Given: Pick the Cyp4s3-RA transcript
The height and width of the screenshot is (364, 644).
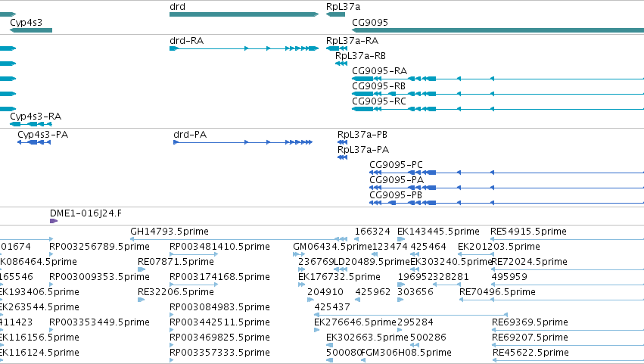Looking at the screenshot, I should point(31,124).
